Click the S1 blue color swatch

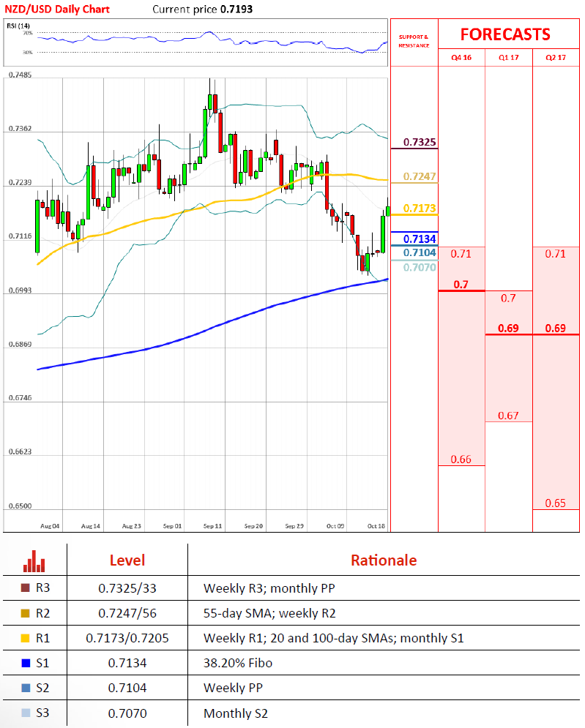point(26,663)
